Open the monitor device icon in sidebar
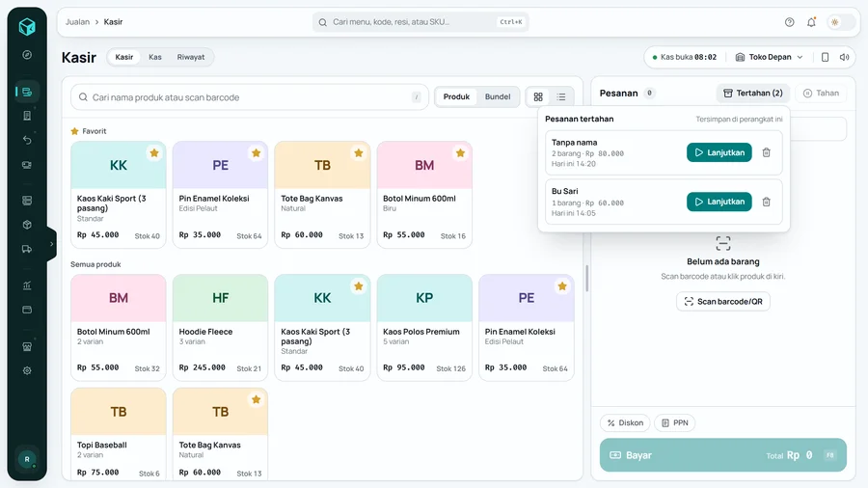The image size is (868, 488). click(27, 165)
